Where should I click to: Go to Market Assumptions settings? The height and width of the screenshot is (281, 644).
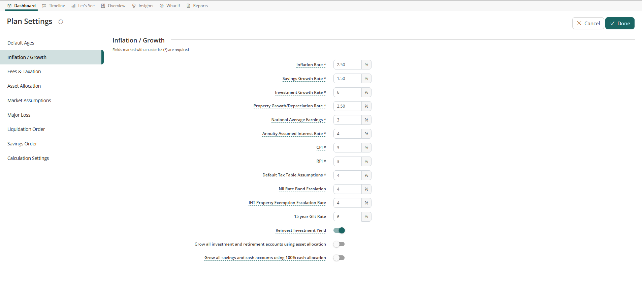29,101
